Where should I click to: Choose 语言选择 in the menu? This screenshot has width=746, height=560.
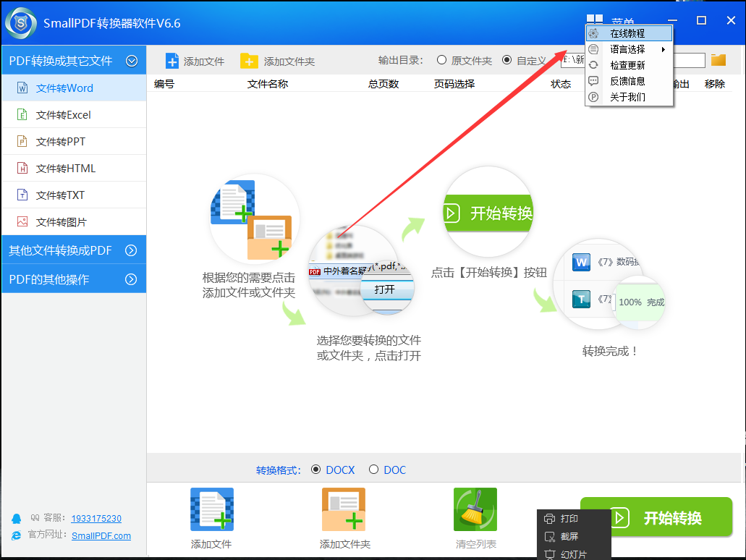tap(629, 49)
